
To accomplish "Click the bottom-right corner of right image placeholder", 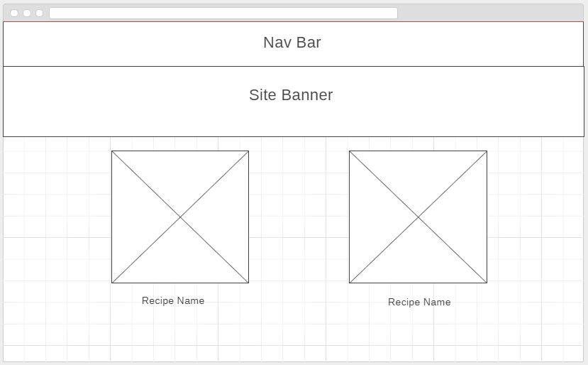I will point(487,283).
